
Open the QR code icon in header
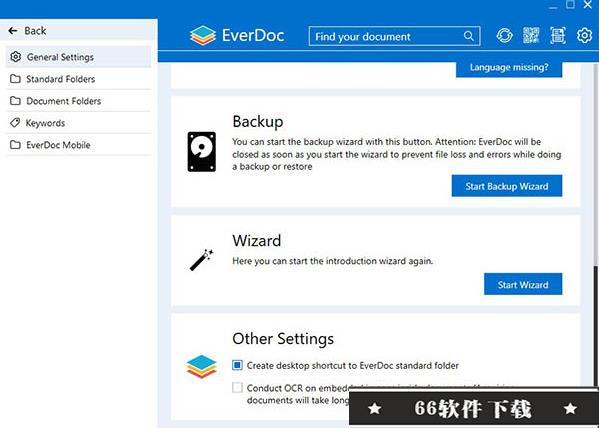click(x=531, y=36)
